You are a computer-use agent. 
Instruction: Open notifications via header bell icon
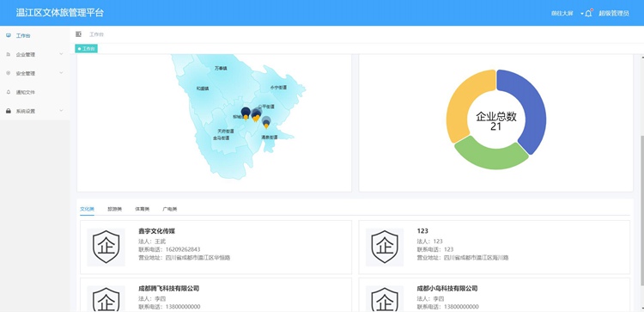pyautogui.click(x=588, y=13)
